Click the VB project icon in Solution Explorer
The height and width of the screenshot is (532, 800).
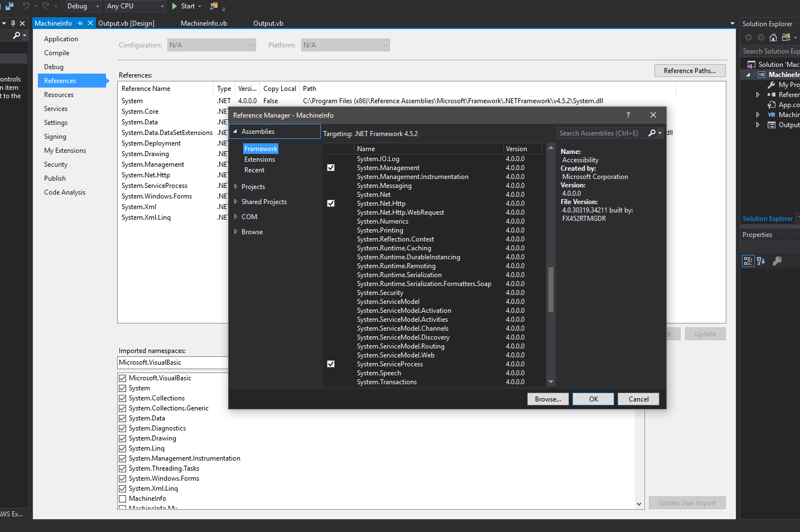[762, 75]
